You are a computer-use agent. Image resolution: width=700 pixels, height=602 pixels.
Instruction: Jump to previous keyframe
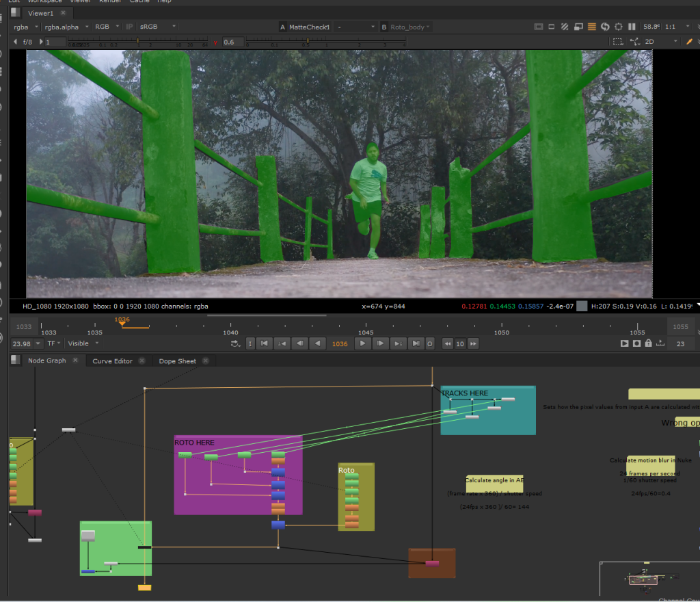pos(282,343)
